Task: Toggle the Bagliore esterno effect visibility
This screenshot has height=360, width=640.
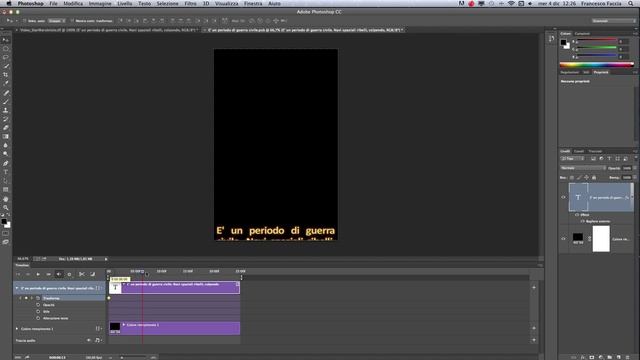Action: 582,221
